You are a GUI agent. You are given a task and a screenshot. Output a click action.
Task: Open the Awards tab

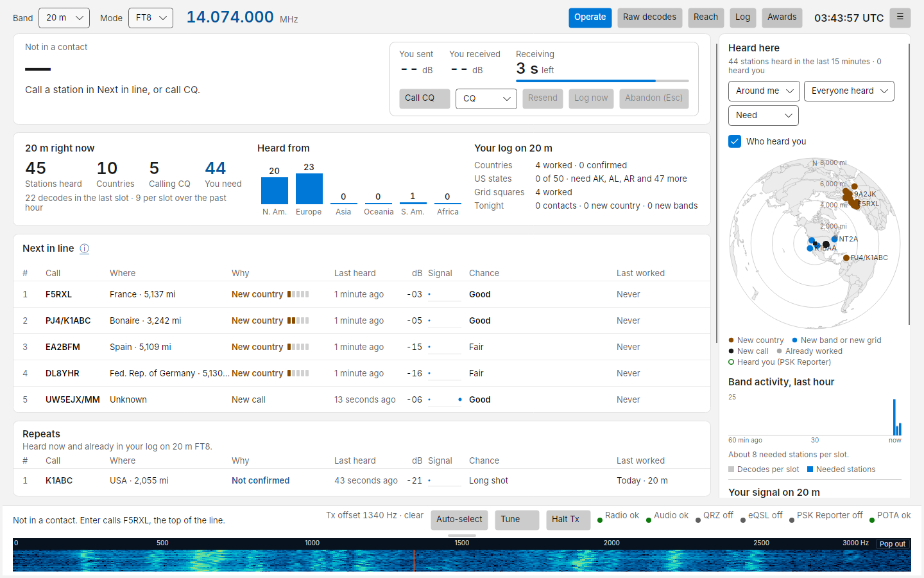[782, 17]
